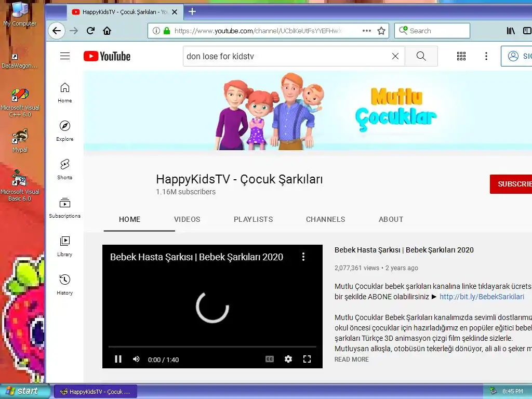Image resolution: width=532 pixels, height=399 pixels.
Task: Select the HappyKidsTV taskbar button
Action: (96, 392)
